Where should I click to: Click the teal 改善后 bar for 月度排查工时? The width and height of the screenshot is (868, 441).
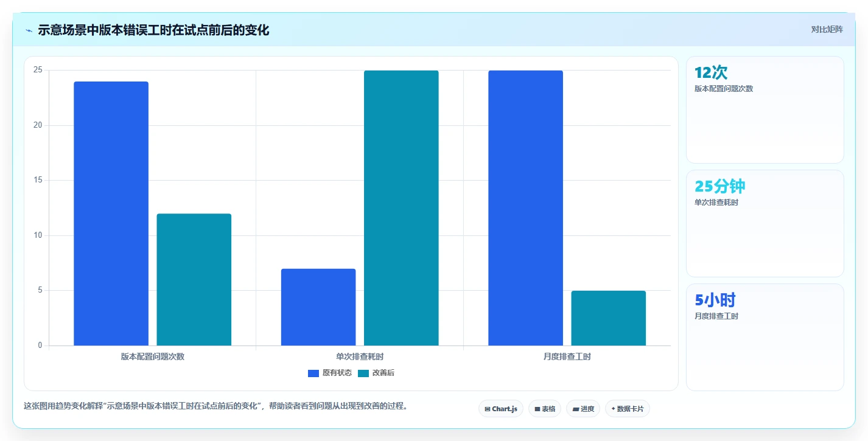point(609,318)
